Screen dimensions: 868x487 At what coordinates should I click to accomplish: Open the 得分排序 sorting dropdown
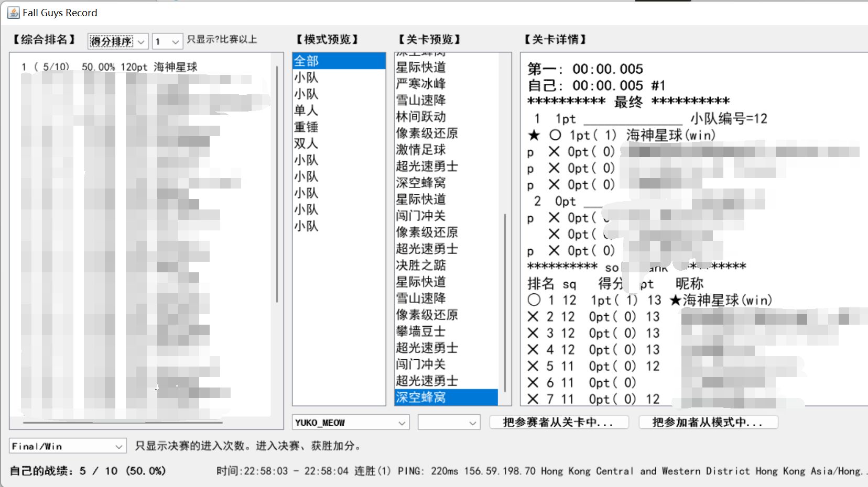[x=117, y=40]
